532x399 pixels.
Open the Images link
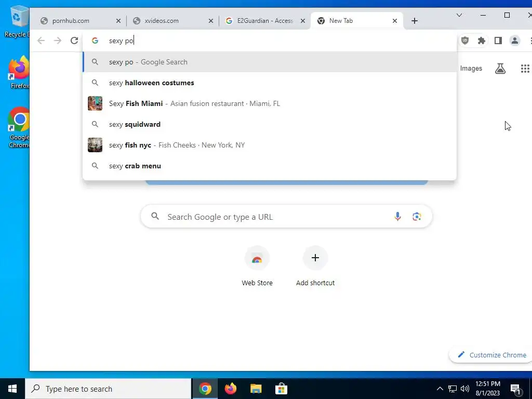pyautogui.click(x=471, y=69)
